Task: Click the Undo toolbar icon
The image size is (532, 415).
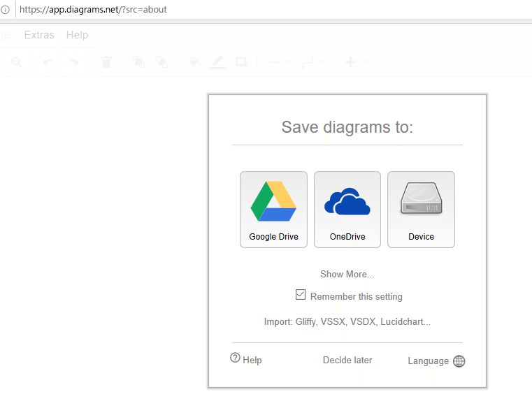Action: [49, 62]
